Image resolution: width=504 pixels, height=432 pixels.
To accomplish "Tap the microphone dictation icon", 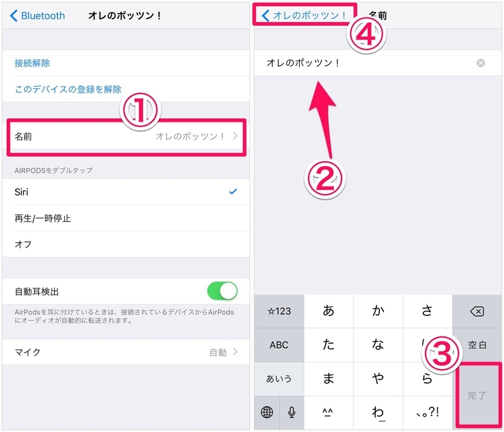I will point(292,412).
